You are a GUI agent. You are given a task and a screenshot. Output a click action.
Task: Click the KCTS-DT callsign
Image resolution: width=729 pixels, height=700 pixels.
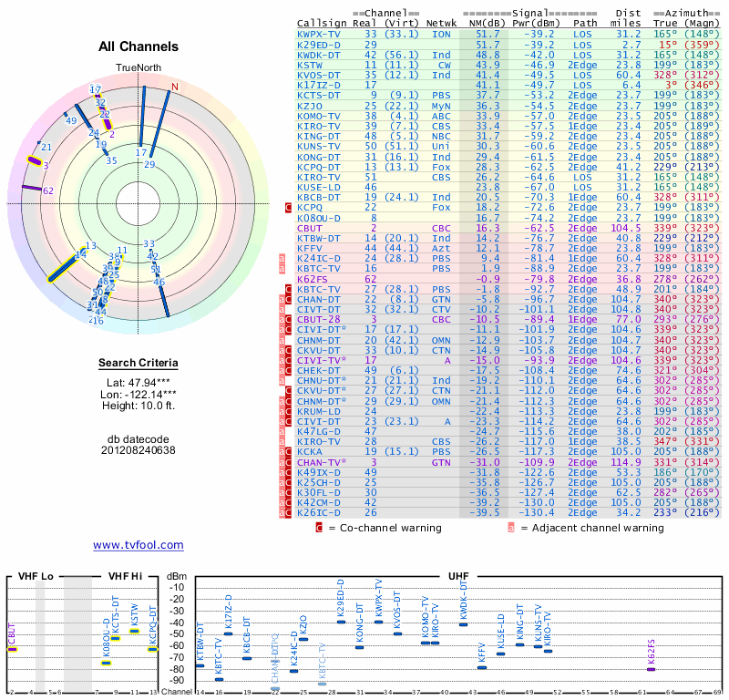pyautogui.click(x=318, y=96)
